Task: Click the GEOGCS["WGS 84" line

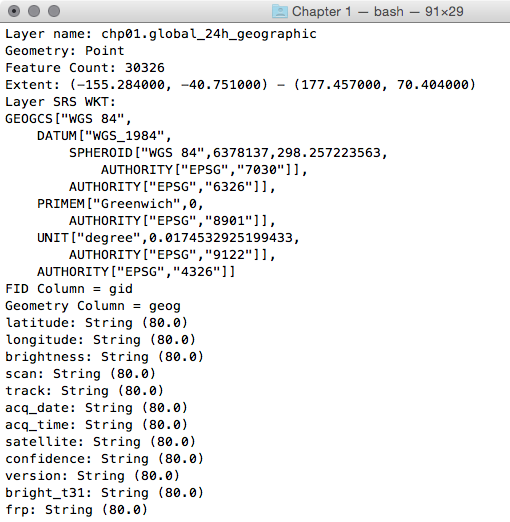Action: pyautogui.click(x=68, y=119)
